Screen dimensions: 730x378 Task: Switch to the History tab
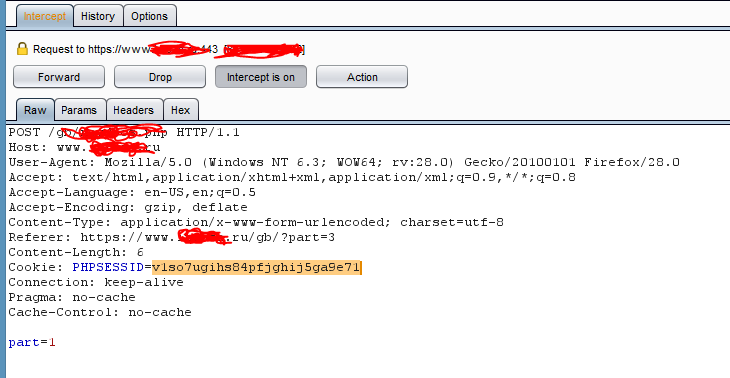[98, 16]
